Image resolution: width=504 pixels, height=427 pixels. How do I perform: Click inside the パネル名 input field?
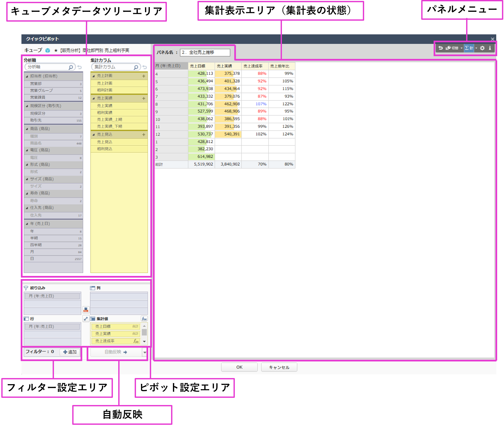205,52
